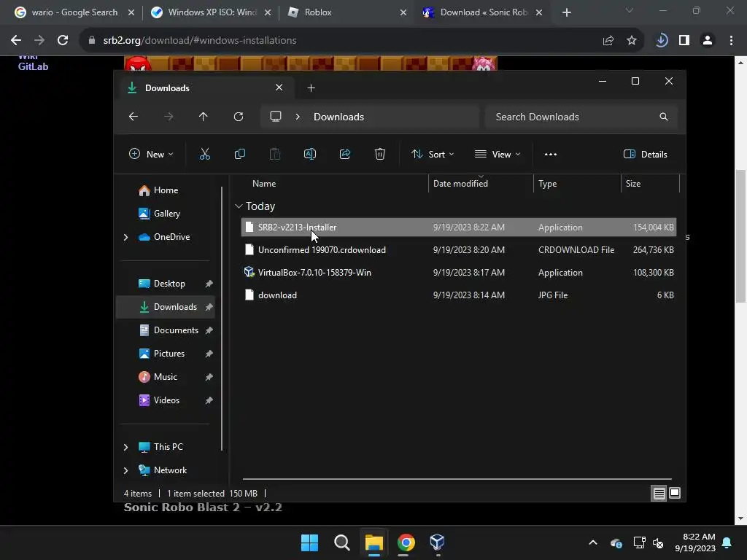Expand the This PC tree node
This screenshot has width=747, height=560.
tap(125, 447)
